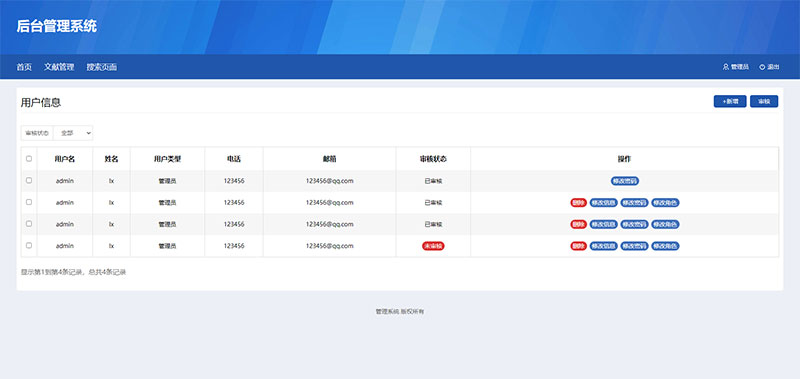800x379 pixels.
Task: Click the red 未审核 status badge
Action: tap(433, 246)
